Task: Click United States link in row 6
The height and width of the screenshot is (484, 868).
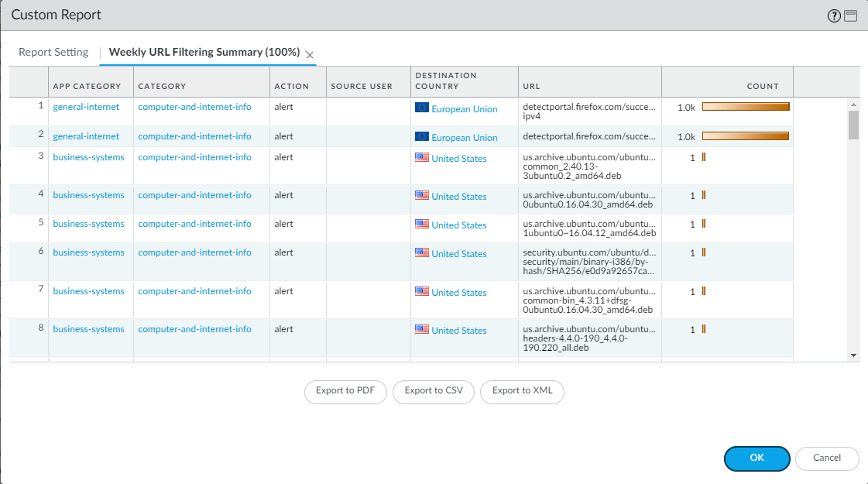Action: click(459, 254)
